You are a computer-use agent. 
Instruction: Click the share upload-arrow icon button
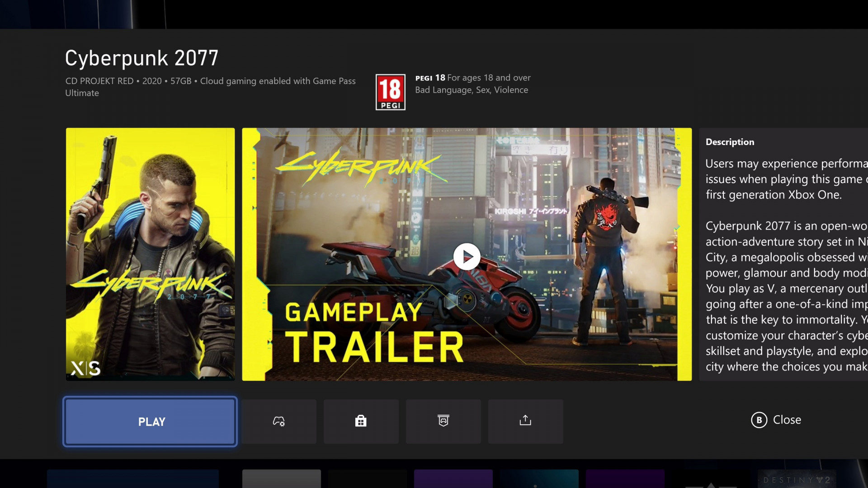525,421
